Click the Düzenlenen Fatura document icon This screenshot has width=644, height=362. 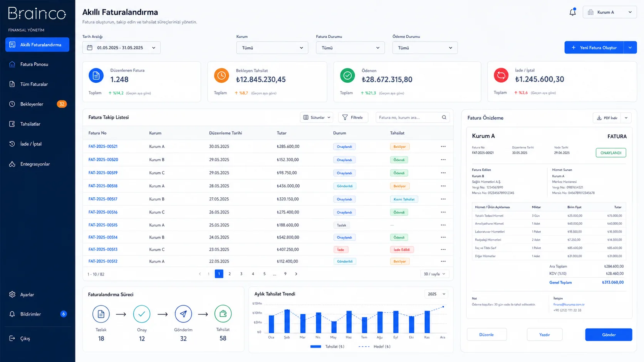click(96, 75)
